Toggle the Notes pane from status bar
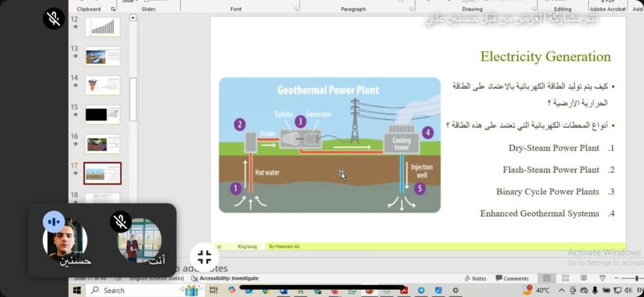 coord(475,278)
